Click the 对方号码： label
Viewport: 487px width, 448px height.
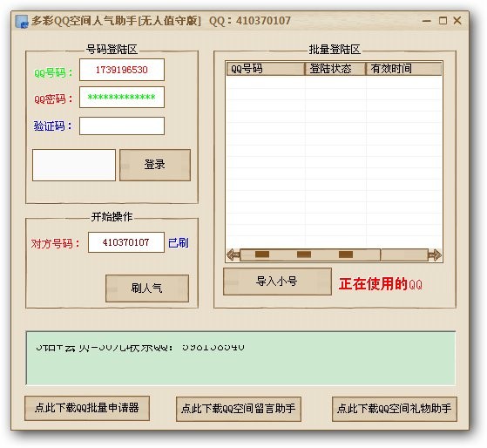coord(55,243)
